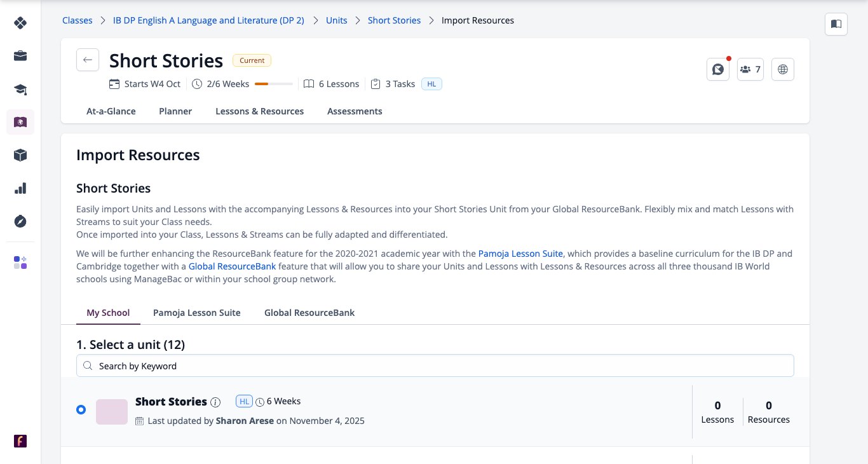Open the Lessons & Resources tab

(x=260, y=111)
